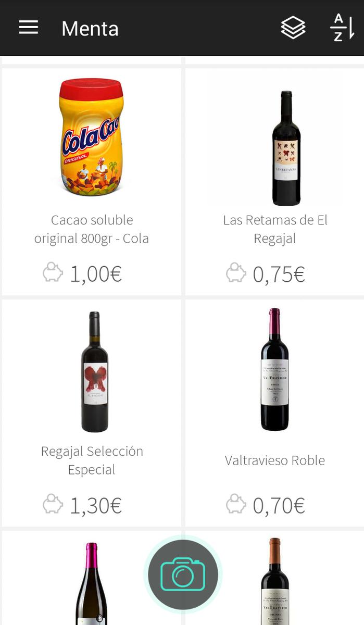This screenshot has width=364, height=625.
Task: Sort products alphabetically A-Z
Action: (x=342, y=28)
